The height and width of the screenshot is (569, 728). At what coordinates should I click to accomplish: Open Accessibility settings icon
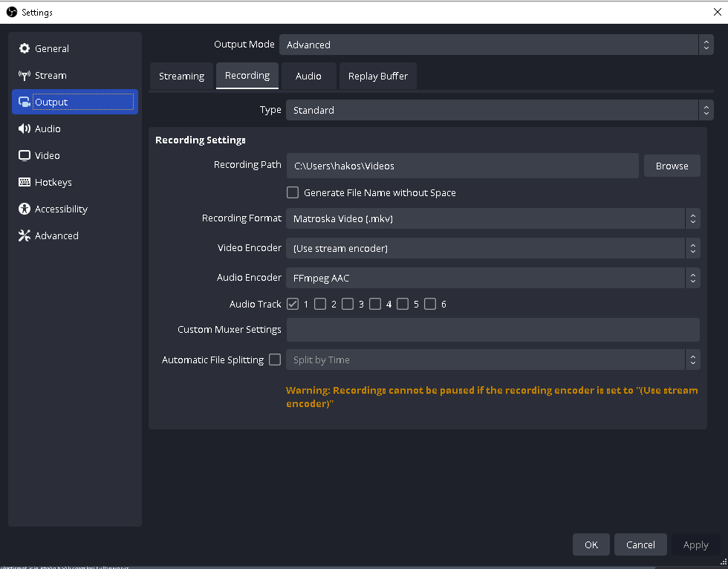tap(25, 209)
